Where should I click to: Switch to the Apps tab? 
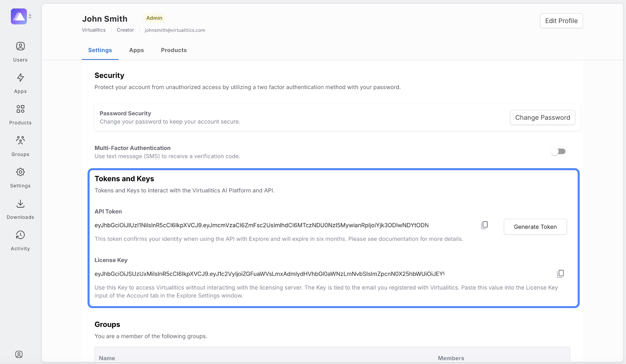136,50
